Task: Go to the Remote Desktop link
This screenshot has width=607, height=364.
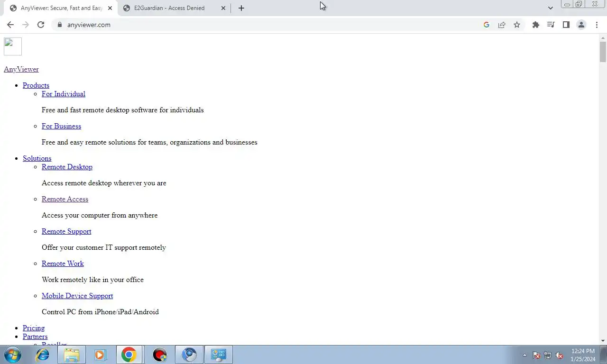Action: [x=67, y=167]
